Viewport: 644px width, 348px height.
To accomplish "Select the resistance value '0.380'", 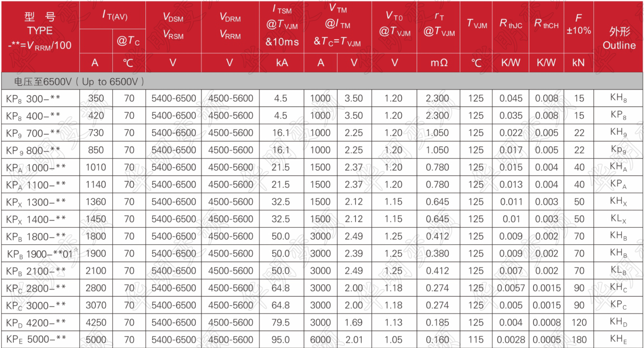I will coord(438,254).
